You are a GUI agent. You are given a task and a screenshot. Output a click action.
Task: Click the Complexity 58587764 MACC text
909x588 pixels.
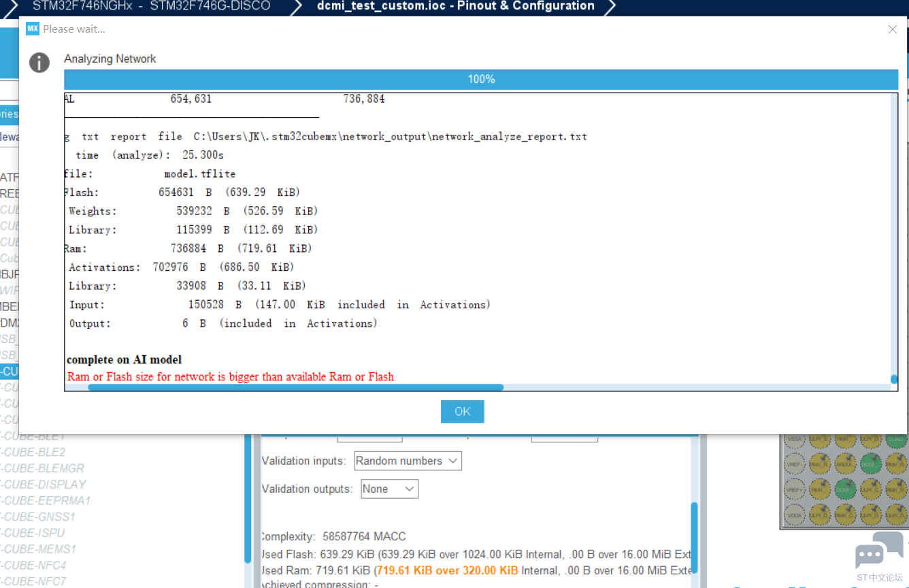(x=333, y=536)
